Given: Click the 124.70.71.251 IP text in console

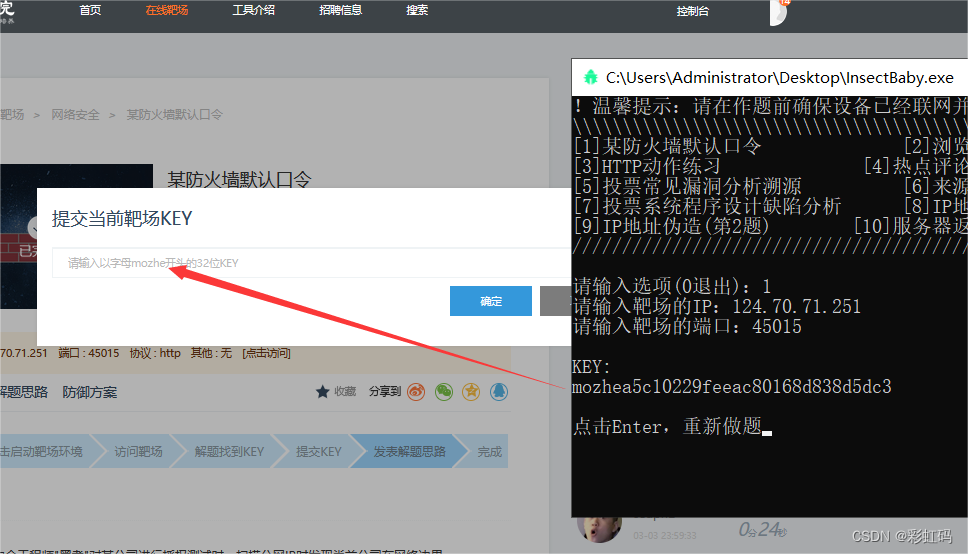Looking at the screenshot, I should (x=796, y=306).
